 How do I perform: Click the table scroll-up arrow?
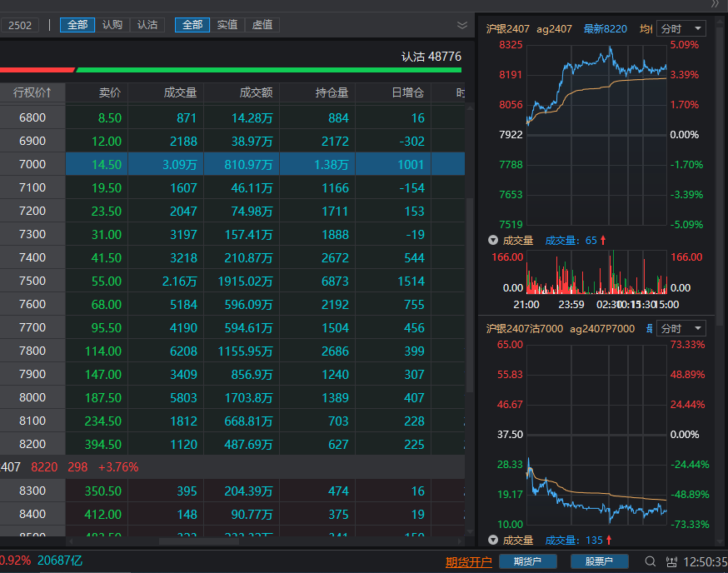click(x=470, y=107)
